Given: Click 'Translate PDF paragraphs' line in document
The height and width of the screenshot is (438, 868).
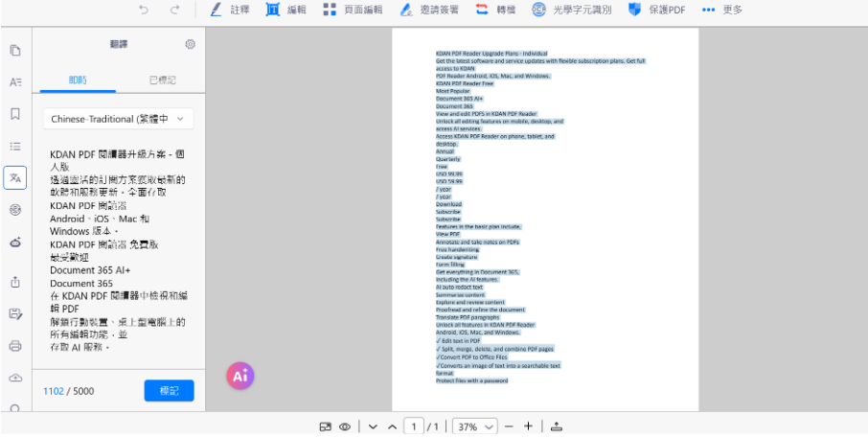Looking at the screenshot, I should (x=468, y=317).
